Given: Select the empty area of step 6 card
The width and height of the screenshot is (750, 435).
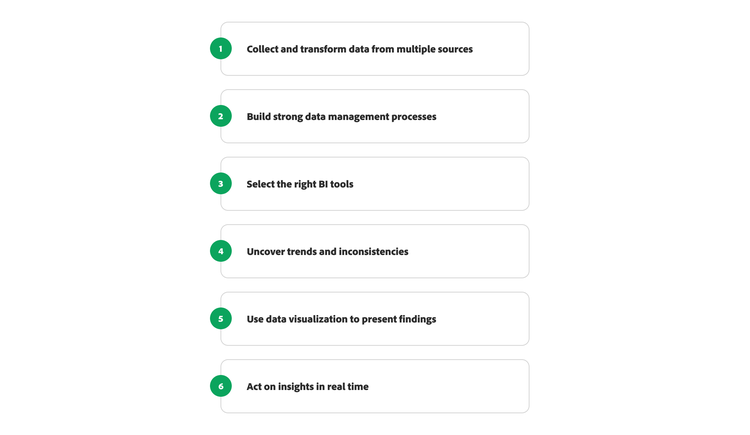Looking at the screenshot, I should 450,387.
